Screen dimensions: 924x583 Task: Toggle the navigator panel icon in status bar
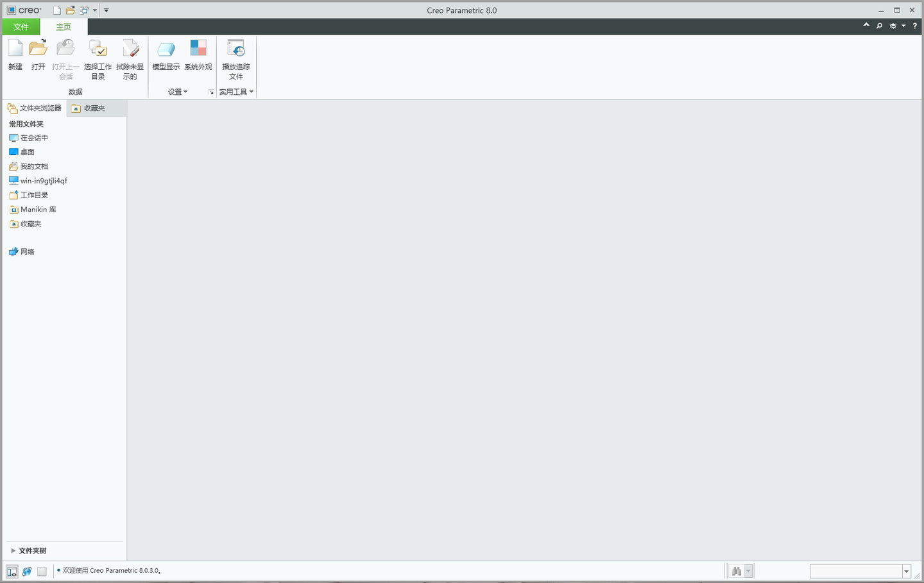point(12,571)
